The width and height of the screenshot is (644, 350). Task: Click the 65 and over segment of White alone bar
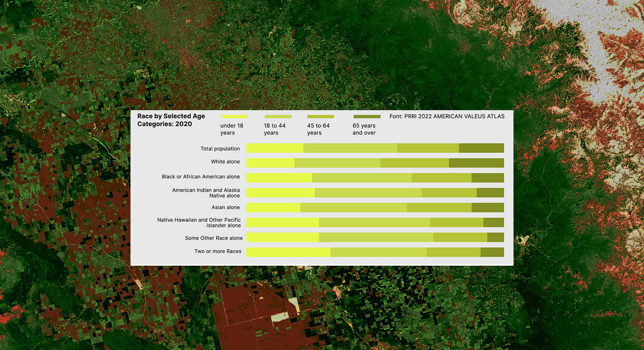tap(477, 163)
